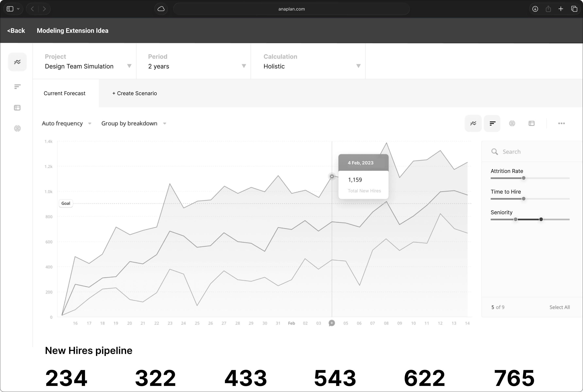
Task: Open the Auto frequency dropdown
Action: [x=66, y=124]
